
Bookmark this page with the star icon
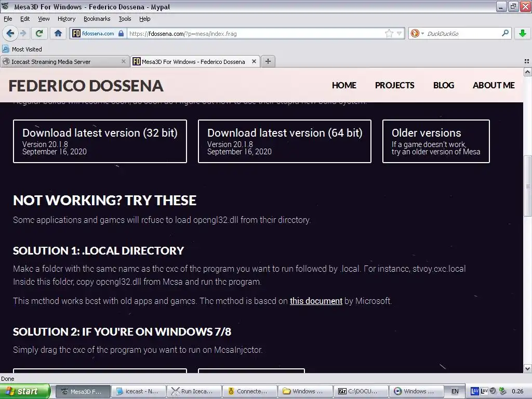coord(389,33)
